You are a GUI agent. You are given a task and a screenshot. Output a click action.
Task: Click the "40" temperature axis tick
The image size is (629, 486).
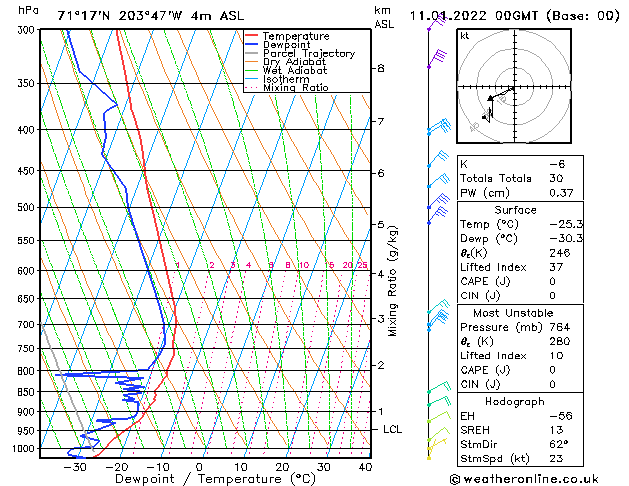(365, 467)
